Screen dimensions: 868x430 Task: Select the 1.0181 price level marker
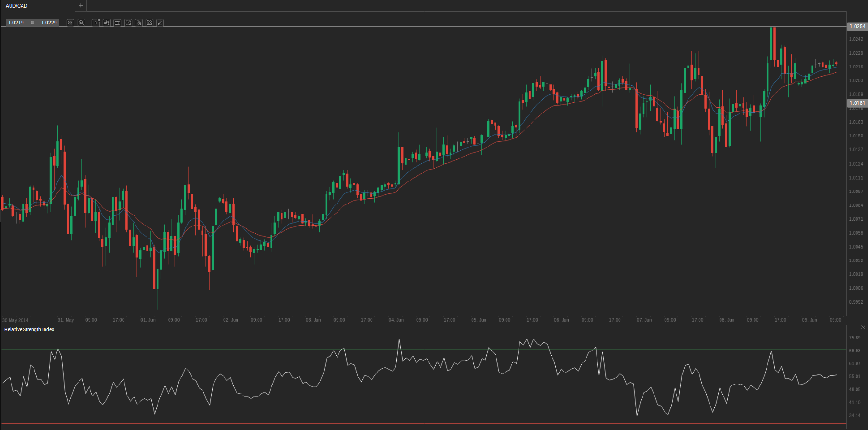point(857,103)
